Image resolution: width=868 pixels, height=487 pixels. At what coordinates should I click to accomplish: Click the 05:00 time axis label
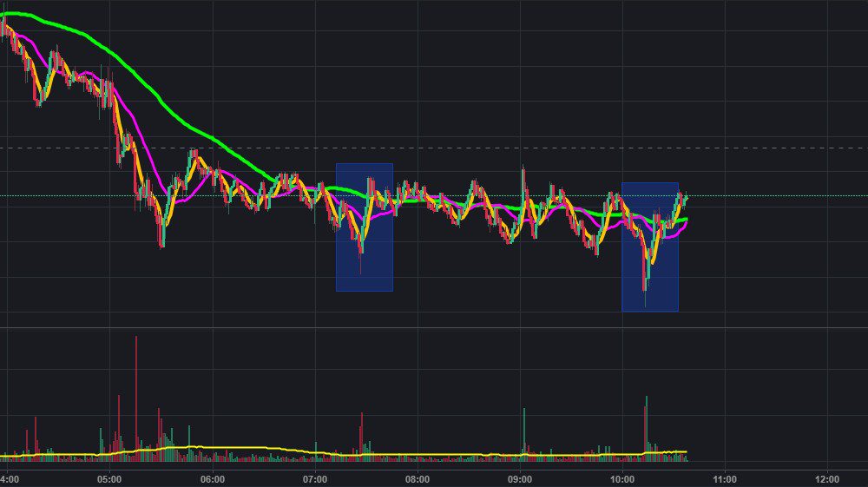click(x=109, y=478)
